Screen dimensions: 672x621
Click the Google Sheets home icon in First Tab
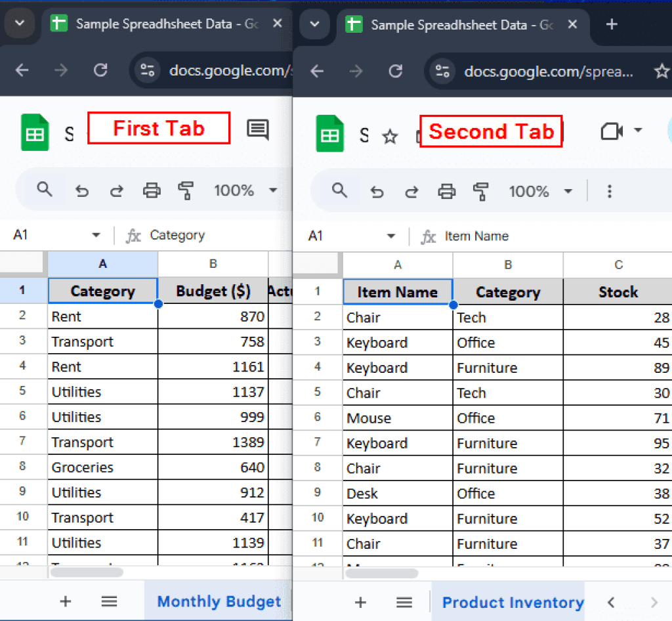click(x=34, y=131)
